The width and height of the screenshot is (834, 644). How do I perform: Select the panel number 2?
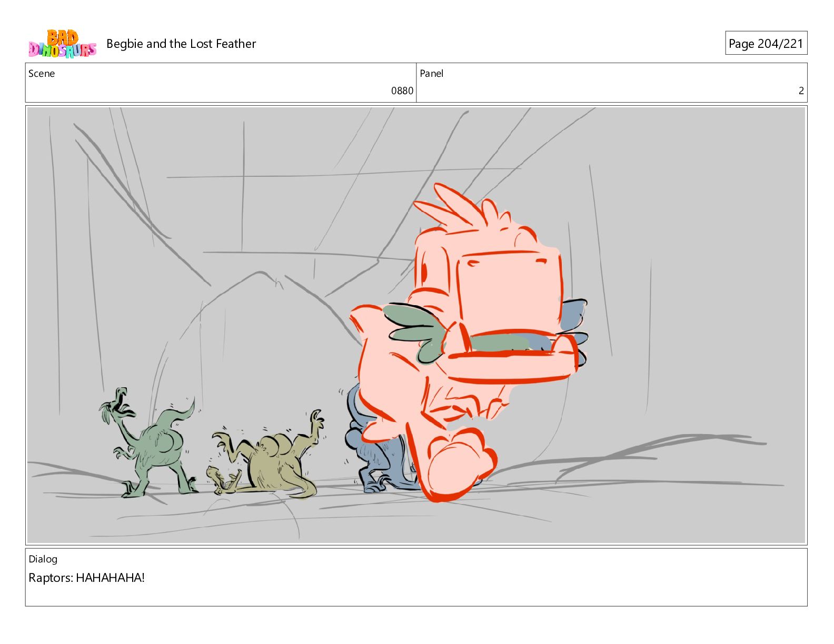click(x=801, y=91)
